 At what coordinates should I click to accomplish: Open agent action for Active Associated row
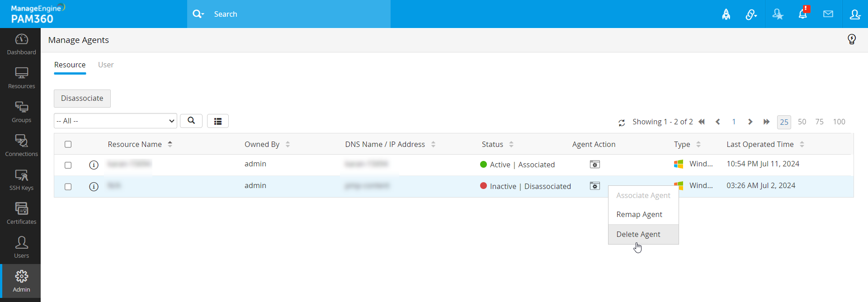click(595, 165)
